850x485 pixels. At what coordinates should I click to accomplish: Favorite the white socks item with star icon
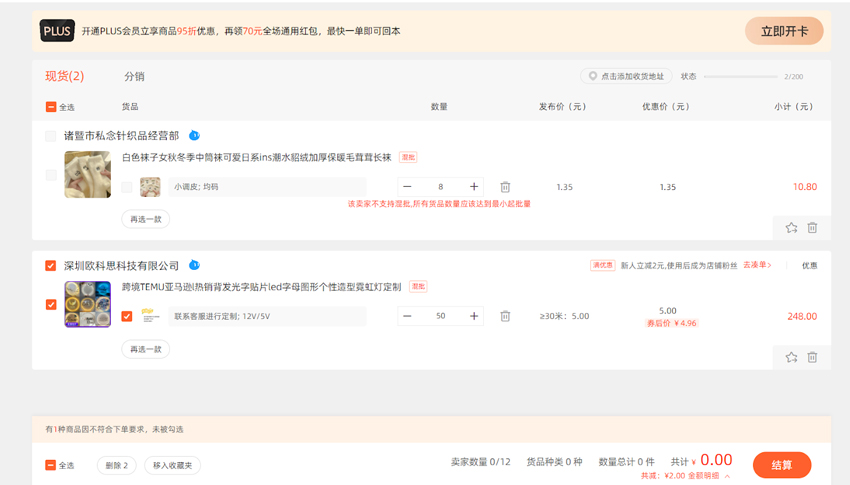791,228
